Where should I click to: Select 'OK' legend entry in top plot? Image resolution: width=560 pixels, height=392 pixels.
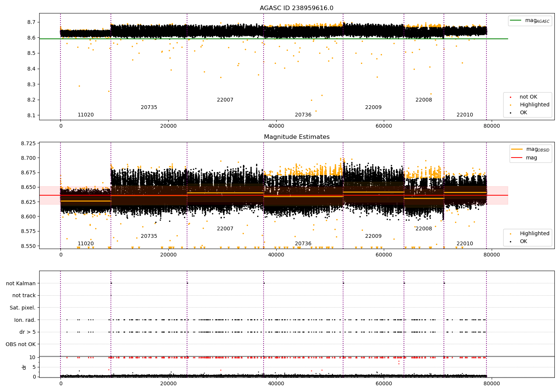(x=523, y=113)
